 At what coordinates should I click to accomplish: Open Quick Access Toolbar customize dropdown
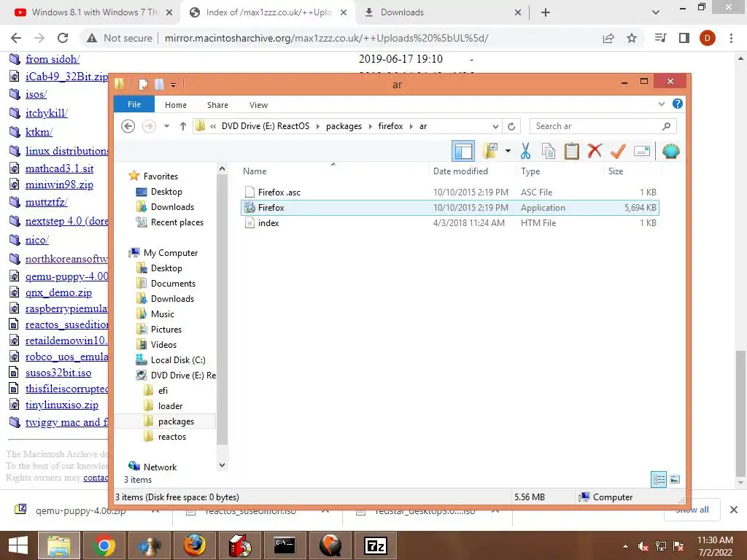(x=174, y=85)
